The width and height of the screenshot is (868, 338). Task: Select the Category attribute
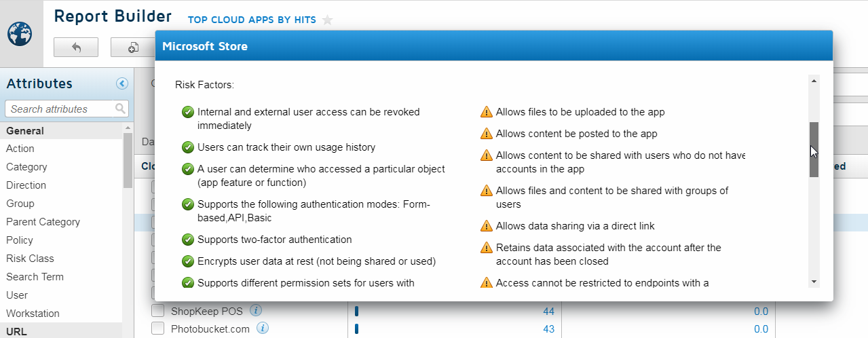click(26, 167)
